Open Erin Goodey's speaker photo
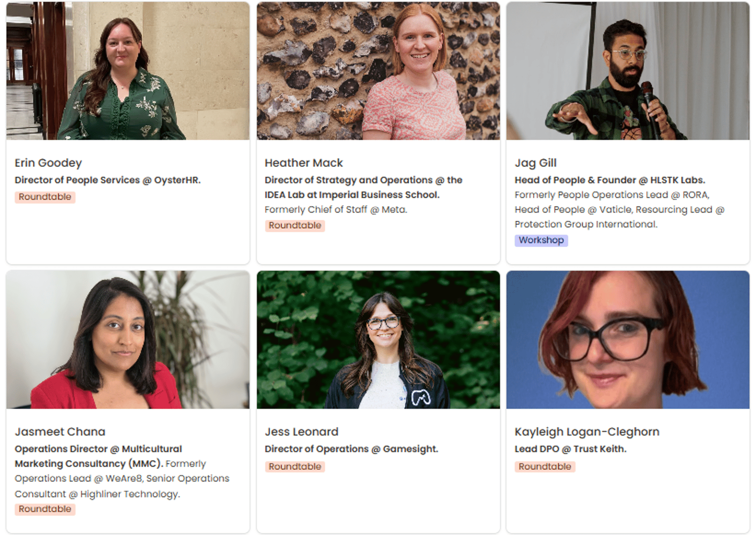Screen dimensions: 756x535 [x=128, y=71]
